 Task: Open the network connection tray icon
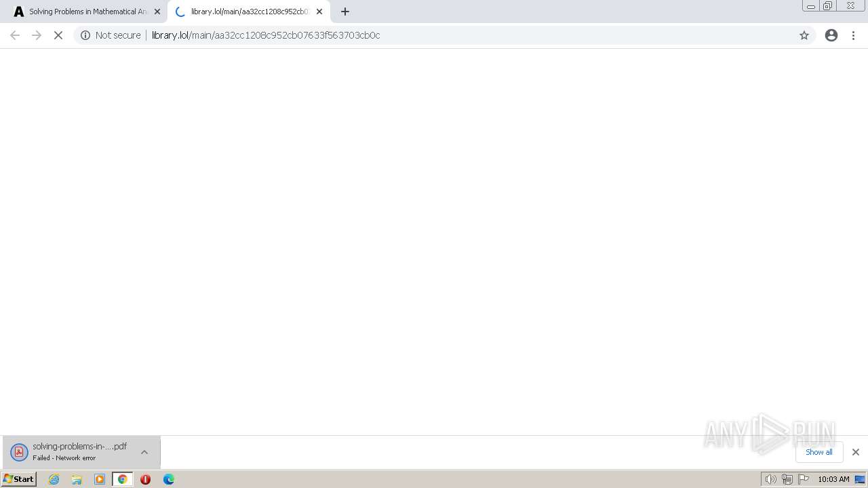(787, 479)
